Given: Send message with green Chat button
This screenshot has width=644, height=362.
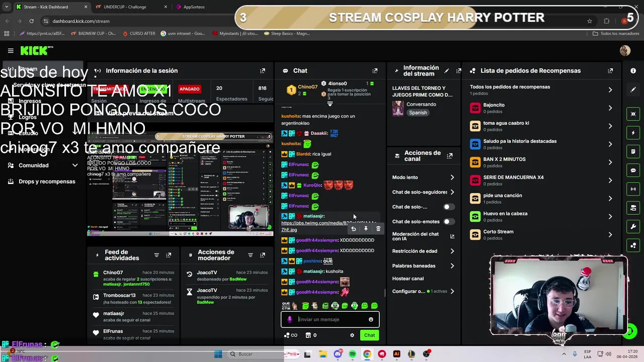Looking at the screenshot, I should pos(370,335).
